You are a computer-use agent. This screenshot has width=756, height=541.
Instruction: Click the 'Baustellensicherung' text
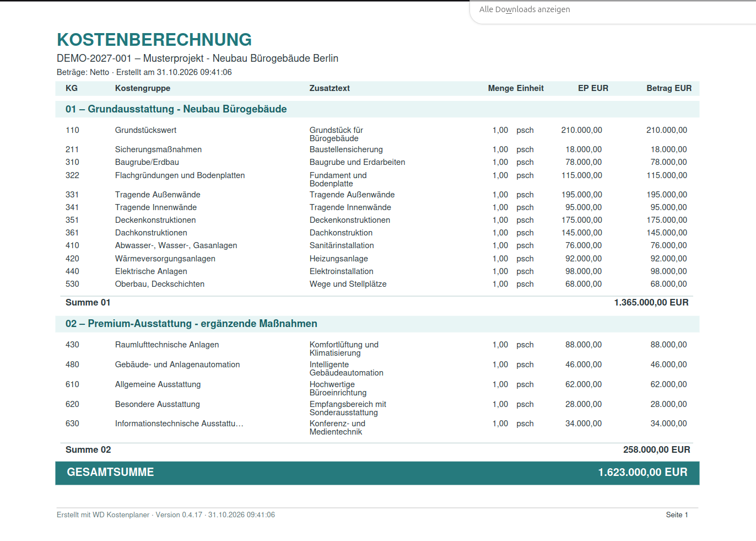346,149
